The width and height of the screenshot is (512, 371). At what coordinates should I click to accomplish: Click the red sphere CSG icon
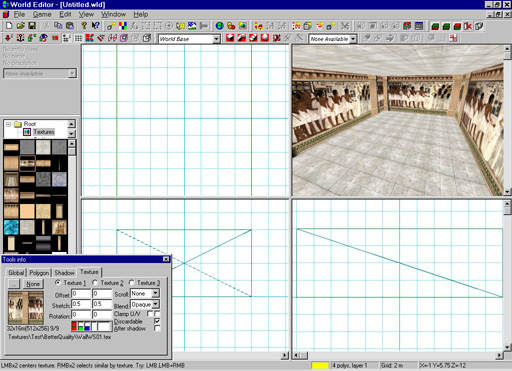coord(265,38)
